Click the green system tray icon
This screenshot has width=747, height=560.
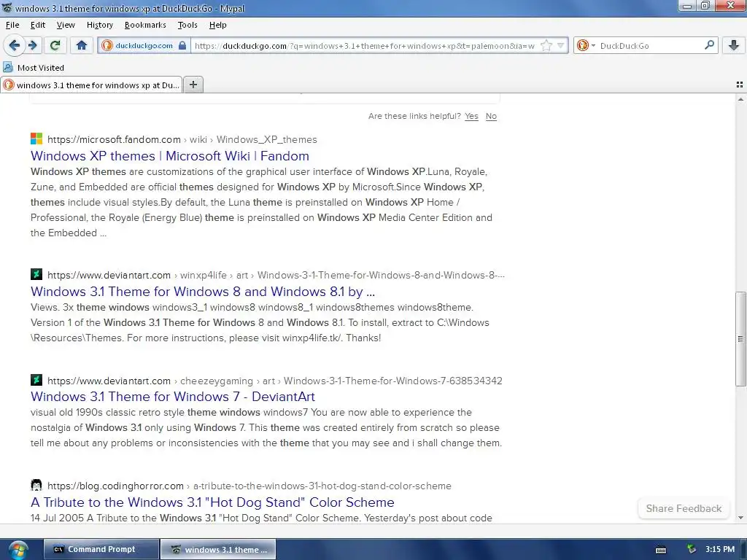tap(692, 549)
